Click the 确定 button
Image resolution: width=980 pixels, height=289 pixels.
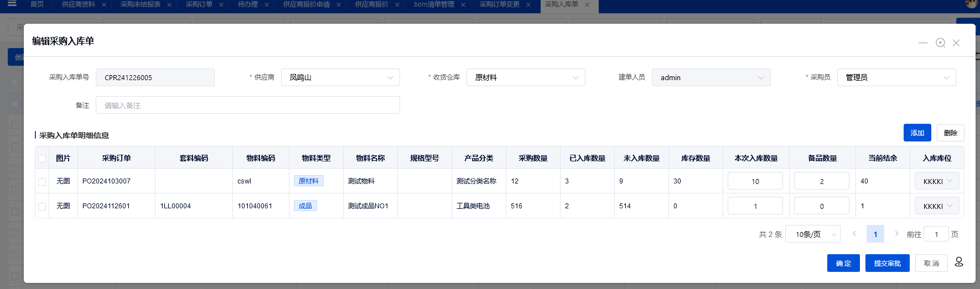pos(844,263)
